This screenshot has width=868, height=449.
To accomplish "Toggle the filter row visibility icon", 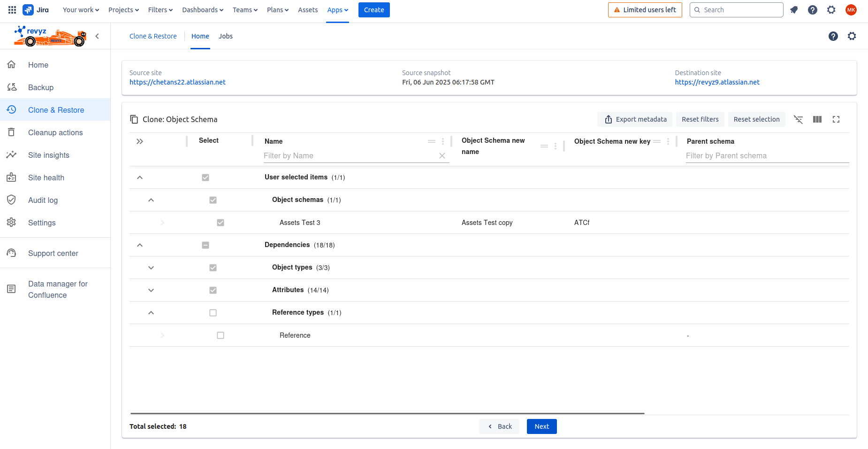I will (798, 119).
